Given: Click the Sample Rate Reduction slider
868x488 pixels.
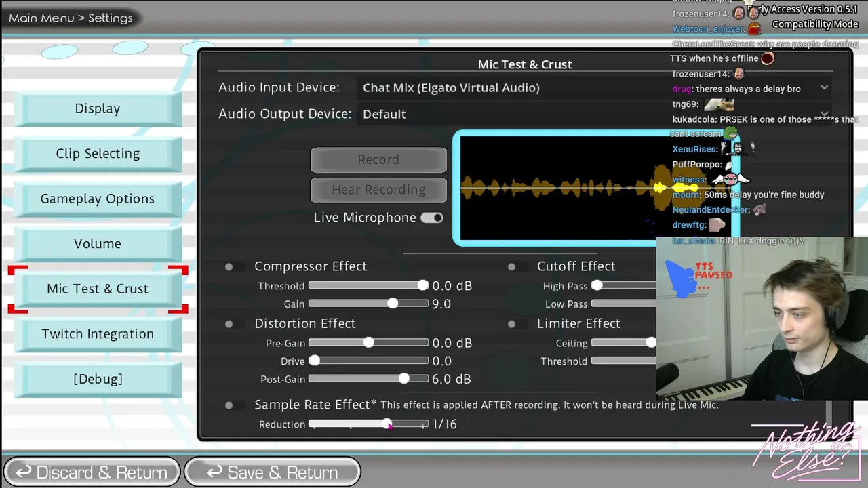Looking at the screenshot, I should [x=368, y=424].
